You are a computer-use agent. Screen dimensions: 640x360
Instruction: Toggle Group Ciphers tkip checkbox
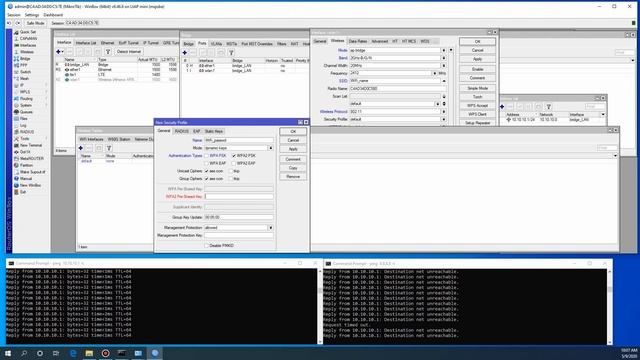(231, 179)
